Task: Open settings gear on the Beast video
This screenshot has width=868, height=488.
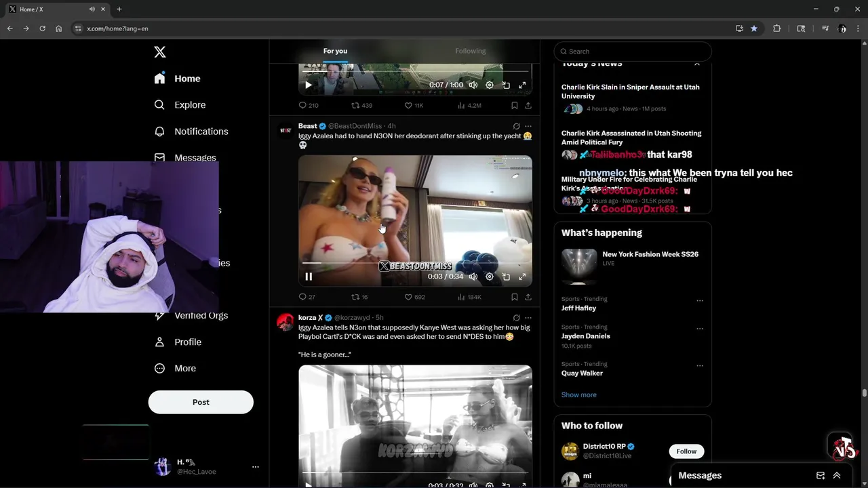Action: point(490,277)
